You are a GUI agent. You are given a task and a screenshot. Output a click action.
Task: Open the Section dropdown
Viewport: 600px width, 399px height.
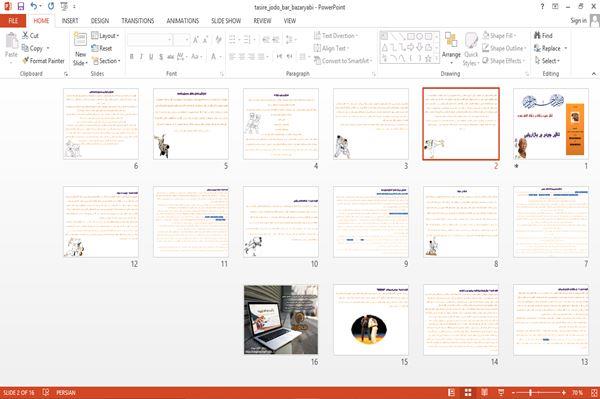[106, 61]
